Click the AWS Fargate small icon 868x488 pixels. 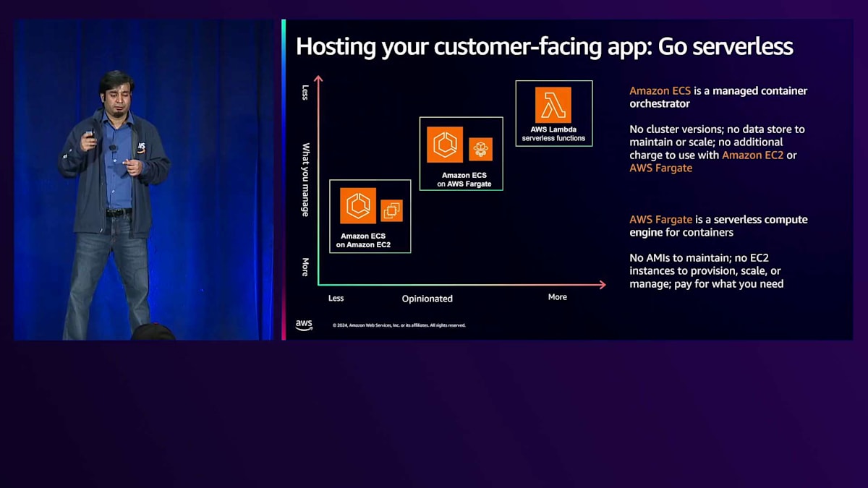pos(481,150)
